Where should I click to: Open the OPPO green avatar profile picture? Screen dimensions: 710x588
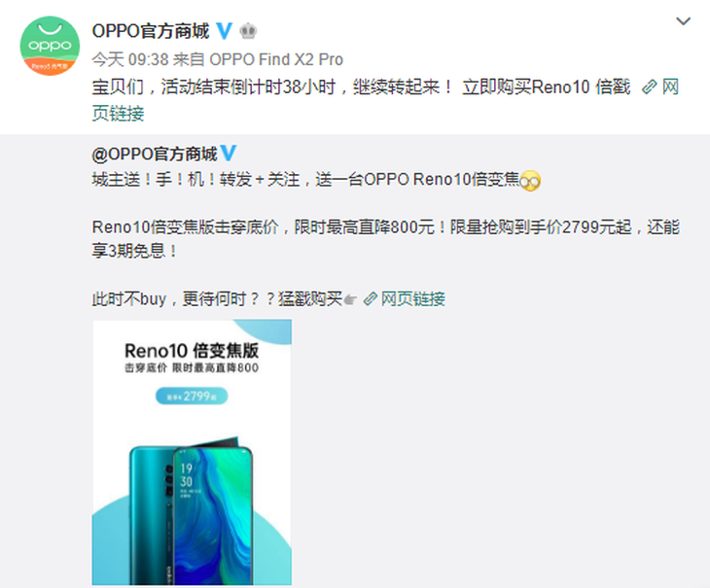pyautogui.click(x=50, y=46)
